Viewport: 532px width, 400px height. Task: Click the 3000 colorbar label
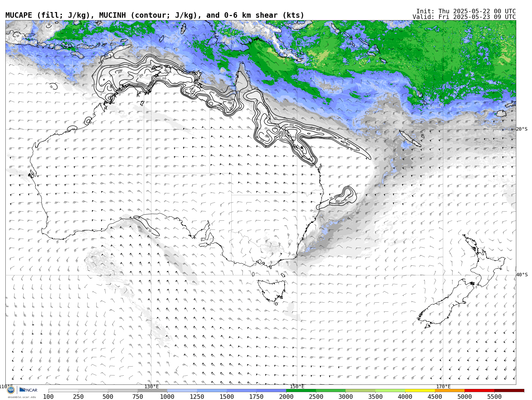point(346,397)
